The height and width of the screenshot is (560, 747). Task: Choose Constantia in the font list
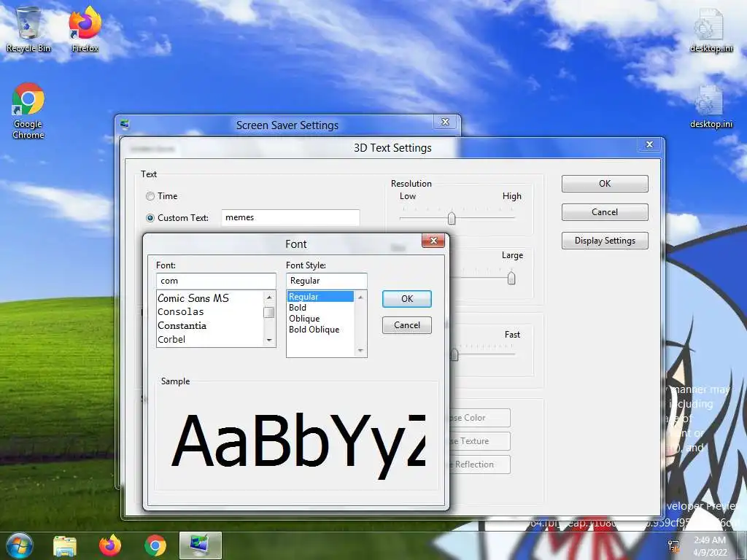(209, 326)
